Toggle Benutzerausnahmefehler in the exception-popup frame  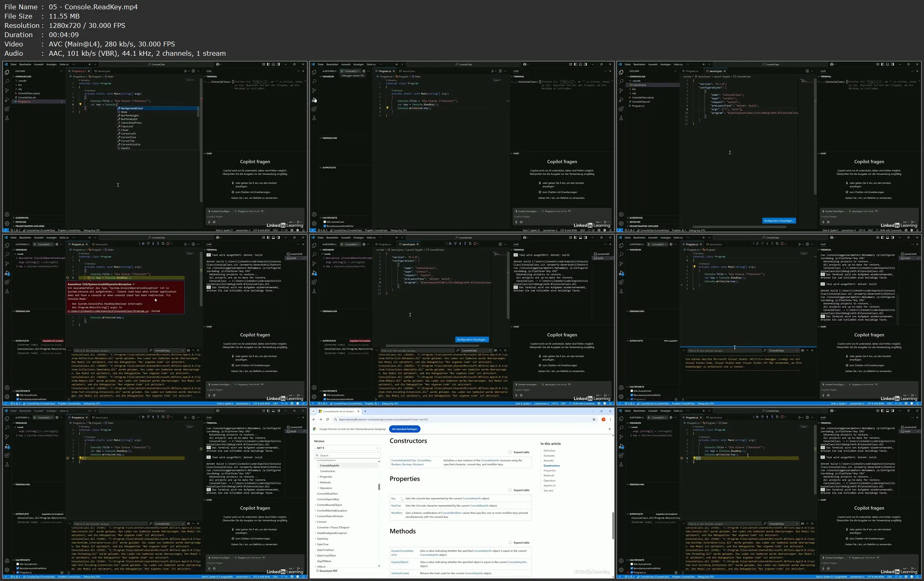[x=17, y=399]
